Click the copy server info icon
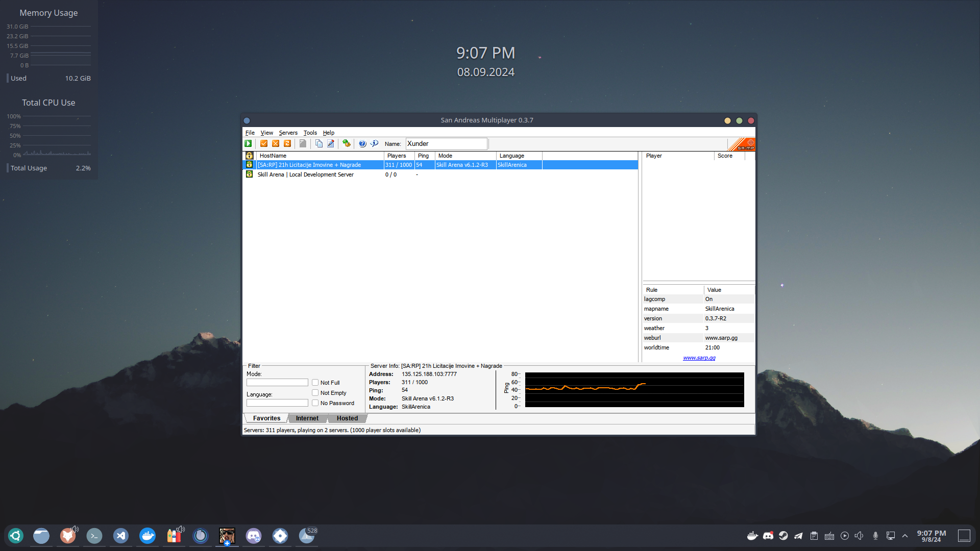Viewport: 980px width, 551px height. (x=319, y=144)
